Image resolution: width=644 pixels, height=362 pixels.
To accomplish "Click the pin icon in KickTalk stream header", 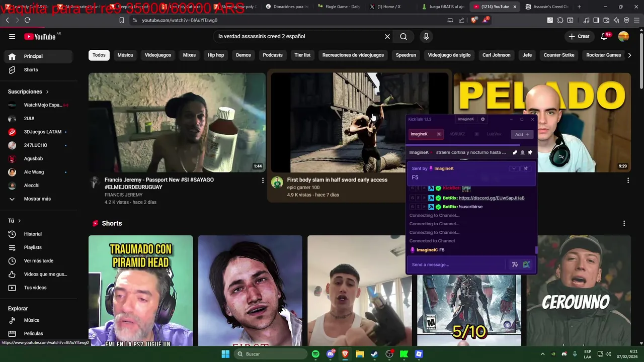I will click(530, 152).
